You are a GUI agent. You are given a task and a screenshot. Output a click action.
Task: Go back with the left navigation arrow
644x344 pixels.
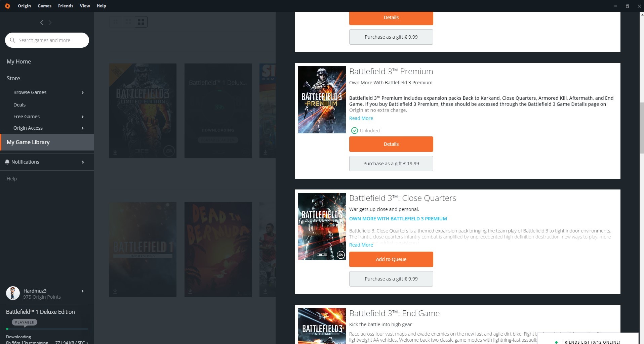[x=42, y=23]
